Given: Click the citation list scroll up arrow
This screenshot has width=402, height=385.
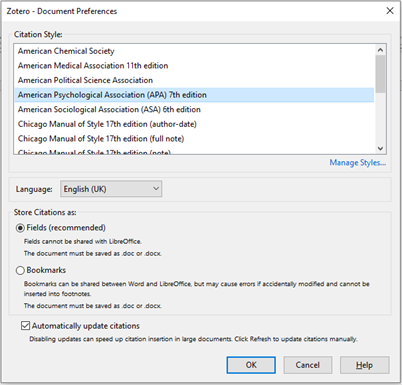Looking at the screenshot, I should click(380, 50).
